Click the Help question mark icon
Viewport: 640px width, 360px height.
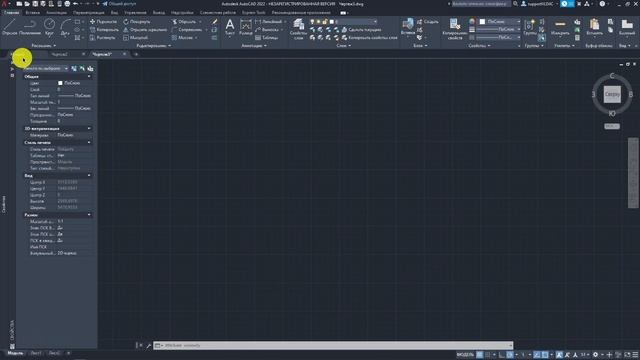click(x=602, y=4)
